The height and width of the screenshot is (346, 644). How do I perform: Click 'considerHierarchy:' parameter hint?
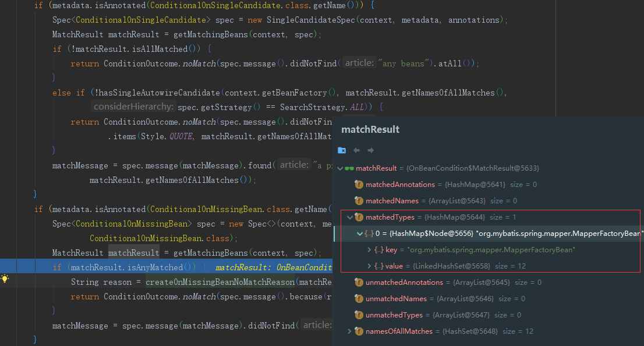coord(133,107)
